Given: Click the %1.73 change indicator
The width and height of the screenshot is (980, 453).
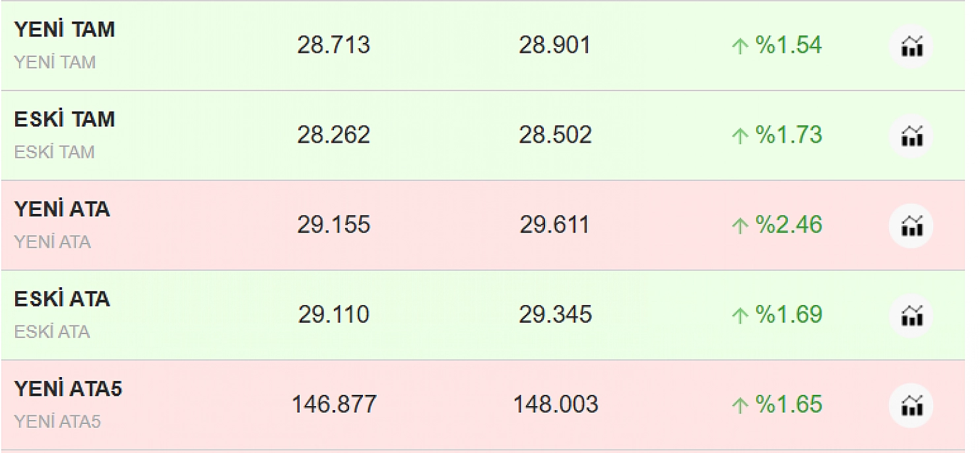Looking at the screenshot, I should 777,135.
